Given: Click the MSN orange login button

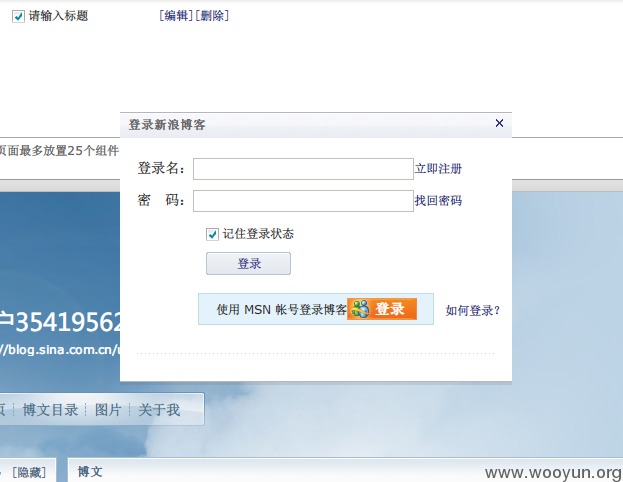Looking at the screenshot, I should [382, 309].
